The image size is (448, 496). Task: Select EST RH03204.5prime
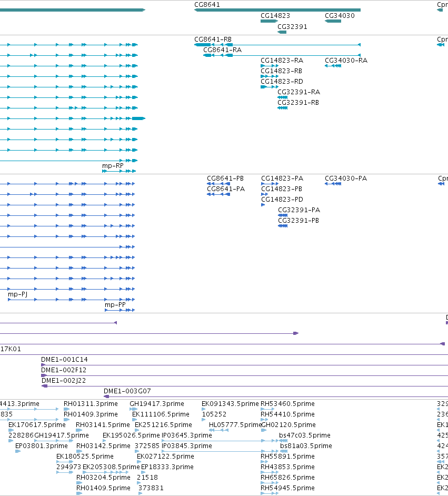(103, 478)
